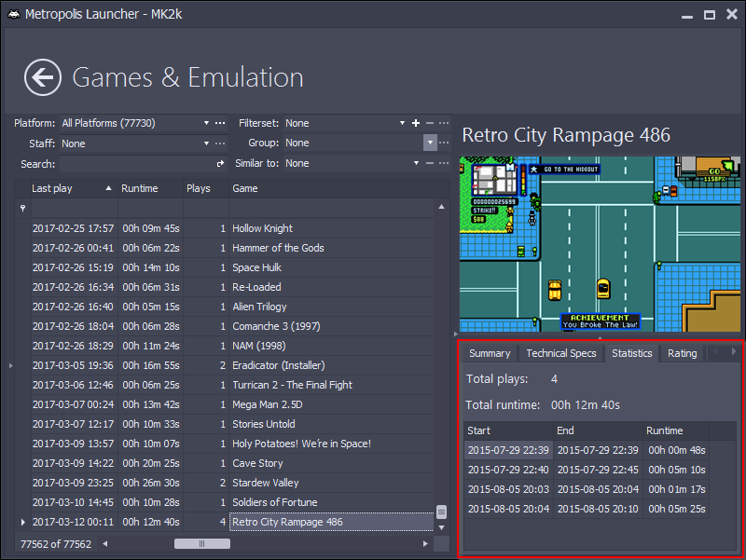Expand the Platform dropdown
The image size is (746, 560).
click(x=206, y=123)
